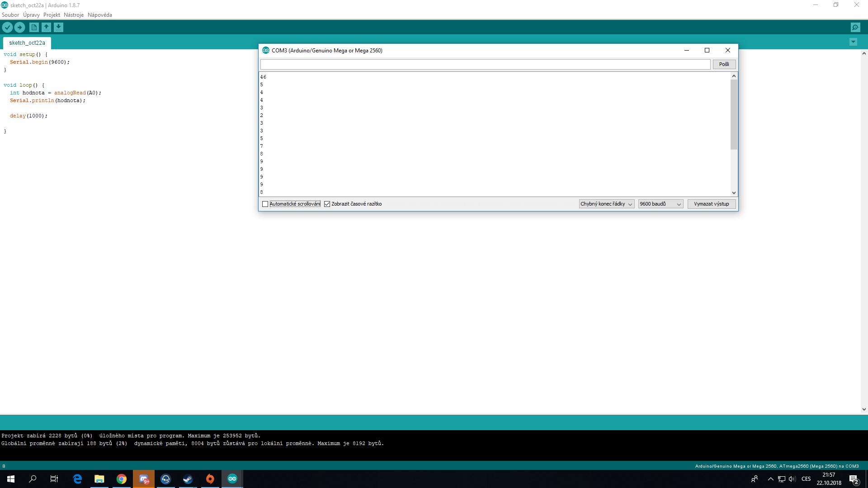Enable Automatické scrollování checkbox
The image size is (868, 488).
pyautogui.click(x=265, y=204)
